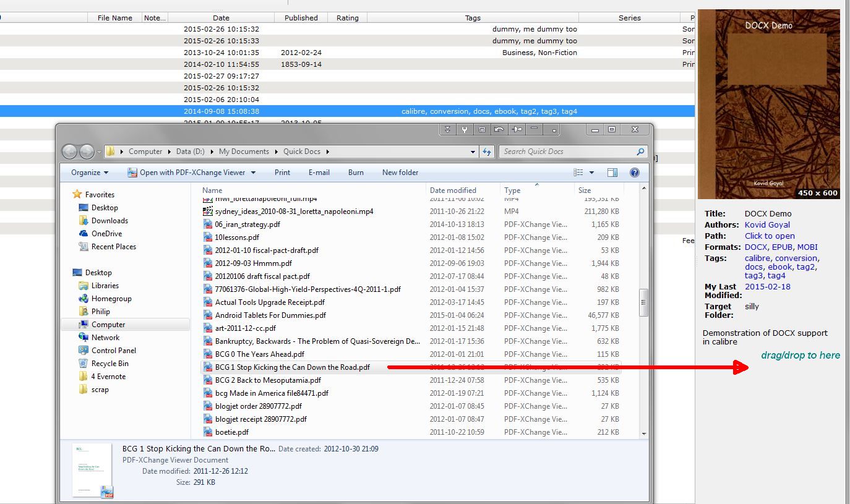Expand the breadcrumb arrow after Data (D:)
The image size is (850, 504).
(212, 152)
